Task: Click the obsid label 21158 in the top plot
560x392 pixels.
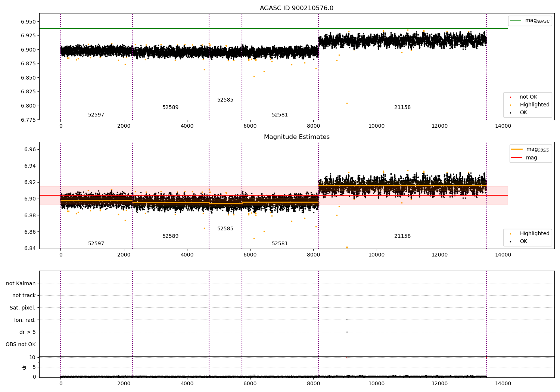Action: point(402,108)
